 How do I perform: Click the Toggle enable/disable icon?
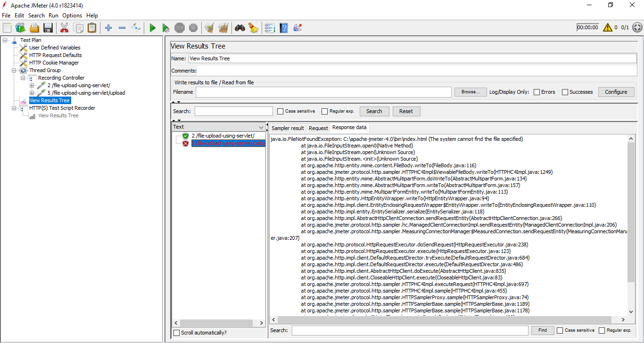tap(136, 28)
